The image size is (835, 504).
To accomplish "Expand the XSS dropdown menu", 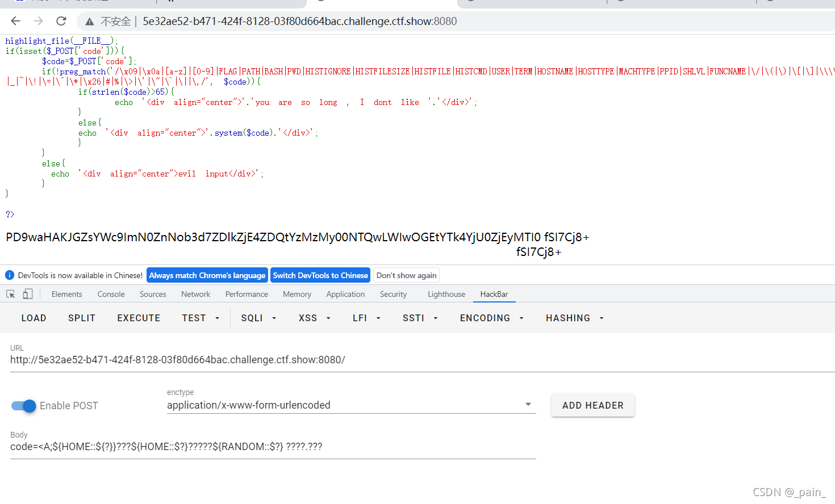I will coord(314,318).
